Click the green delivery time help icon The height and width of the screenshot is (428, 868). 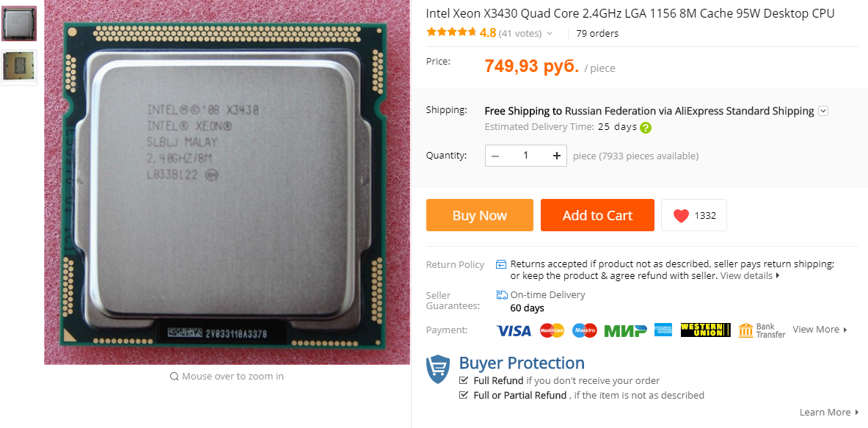click(646, 127)
